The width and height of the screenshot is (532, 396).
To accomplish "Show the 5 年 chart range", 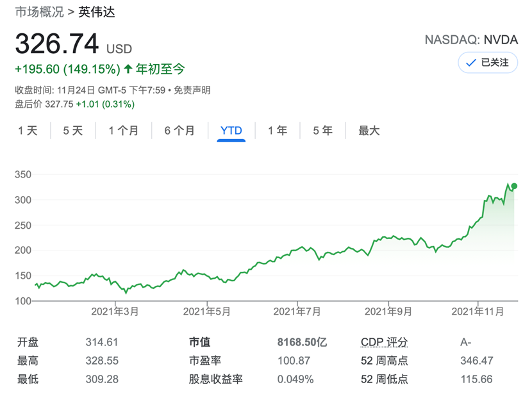I will [322, 131].
